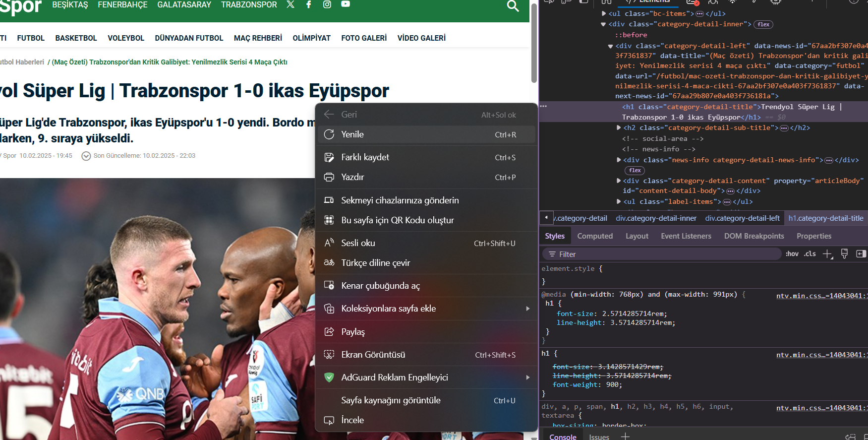868x440 pixels.
Task: Expand the div category-detail-content node
Action: click(x=619, y=181)
